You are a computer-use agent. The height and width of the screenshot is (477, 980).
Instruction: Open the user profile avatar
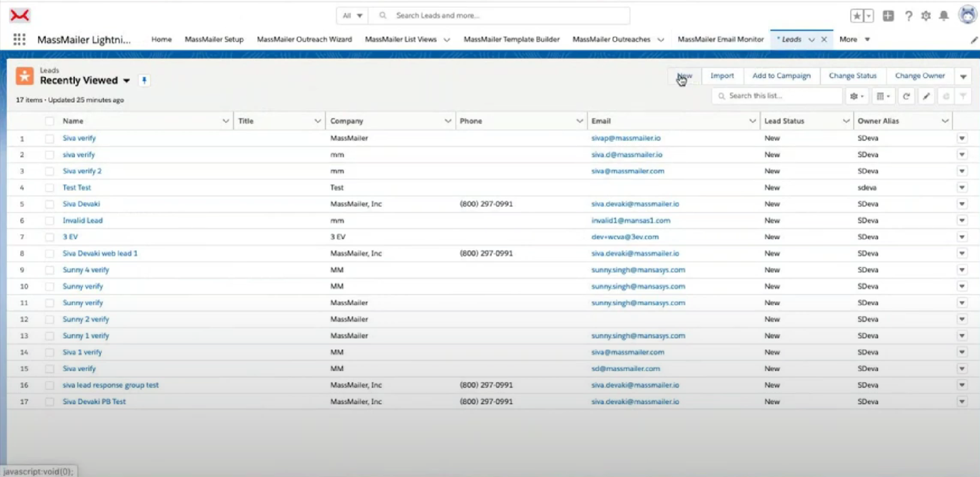pos(967,15)
